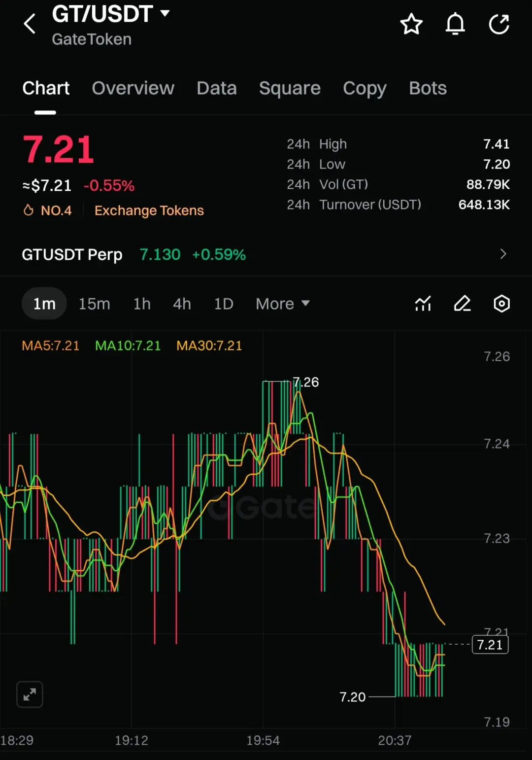Screen dimensions: 532x760
Task: Open chart settings hexagon icon
Action: (501, 304)
